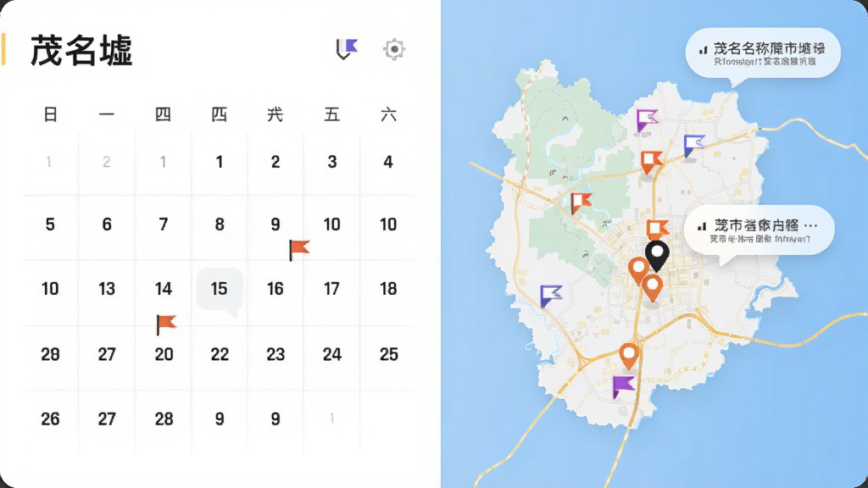
Task: Select the southernmost orange pin on the map
Action: (629, 357)
